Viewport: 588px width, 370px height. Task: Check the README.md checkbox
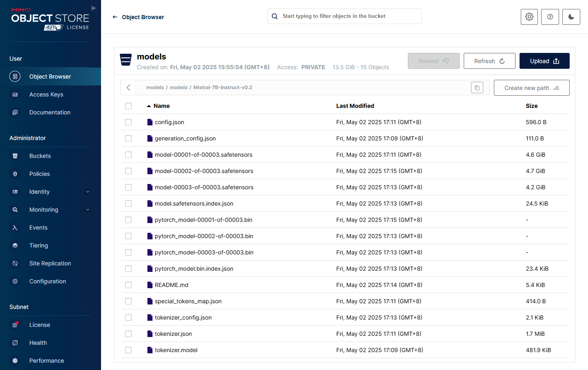pyautogui.click(x=128, y=285)
